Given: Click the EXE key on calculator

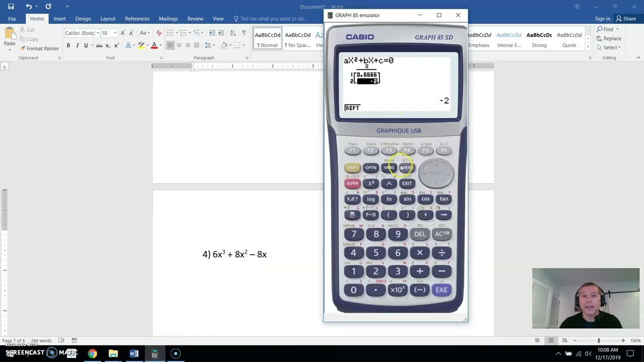Looking at the screenshot, I should tap(441, 290).
